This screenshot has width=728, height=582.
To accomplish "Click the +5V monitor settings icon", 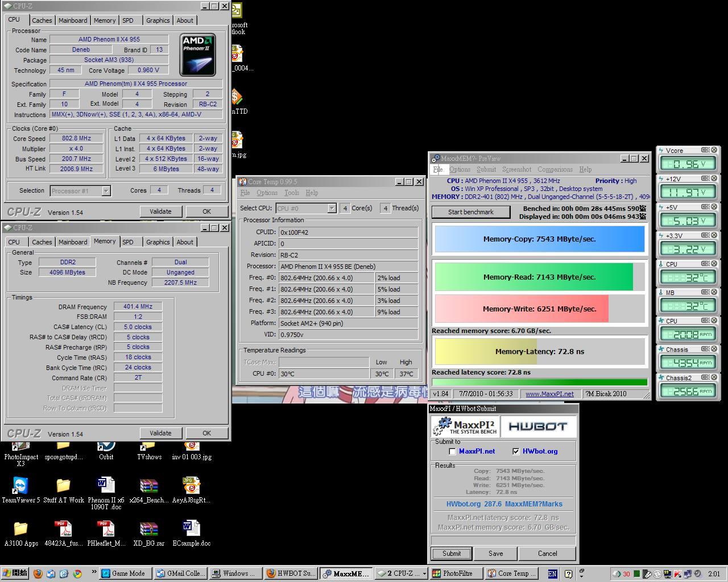I will pyautogui.click(x=705, y=207).
